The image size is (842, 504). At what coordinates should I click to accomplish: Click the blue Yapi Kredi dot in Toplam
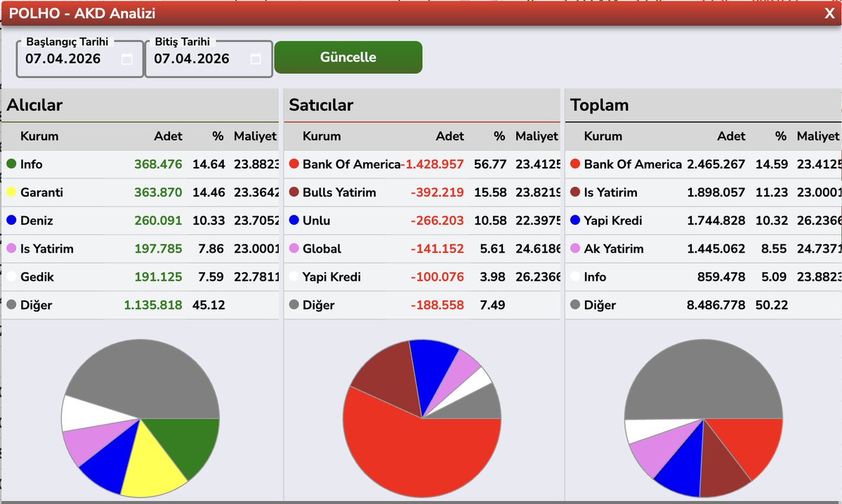575,220
